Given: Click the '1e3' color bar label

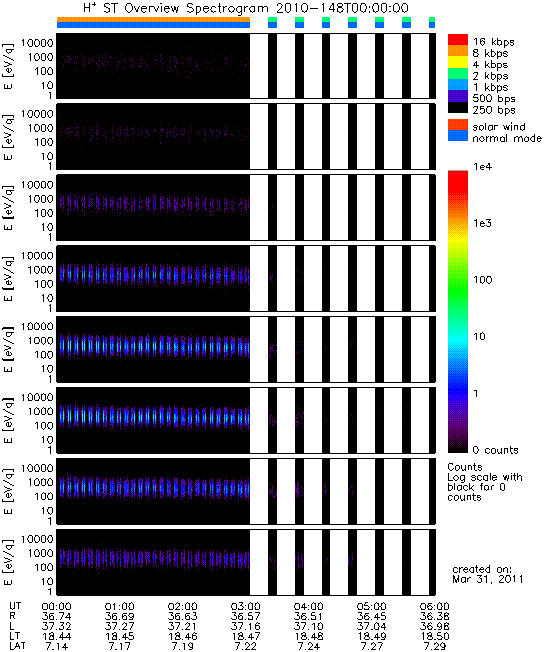Looking at the screenshot, I should (482, 223).
